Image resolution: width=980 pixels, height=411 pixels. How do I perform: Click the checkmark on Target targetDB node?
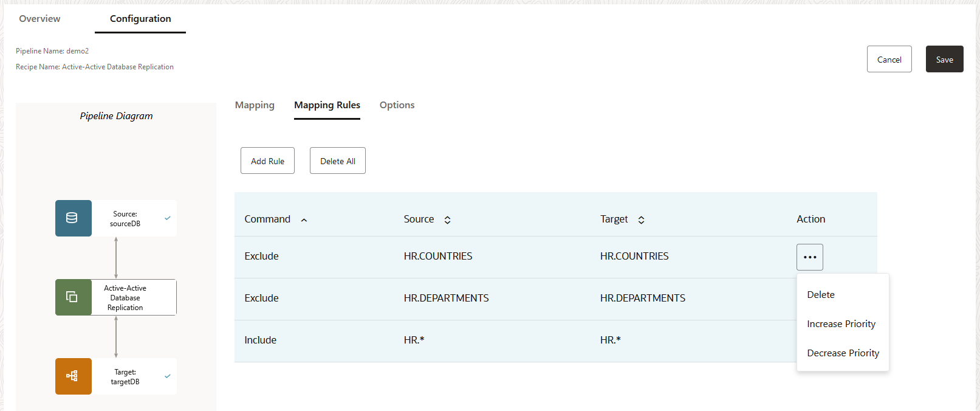coord(168,376)
